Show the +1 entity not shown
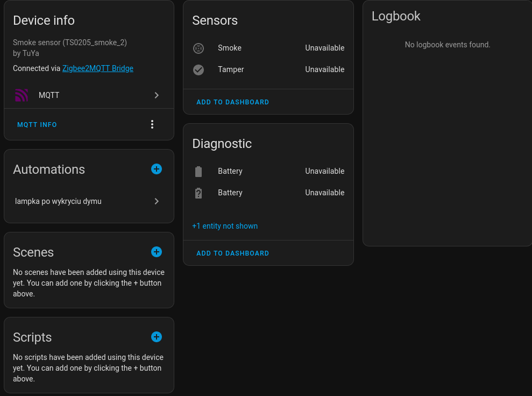 (225, 226)
